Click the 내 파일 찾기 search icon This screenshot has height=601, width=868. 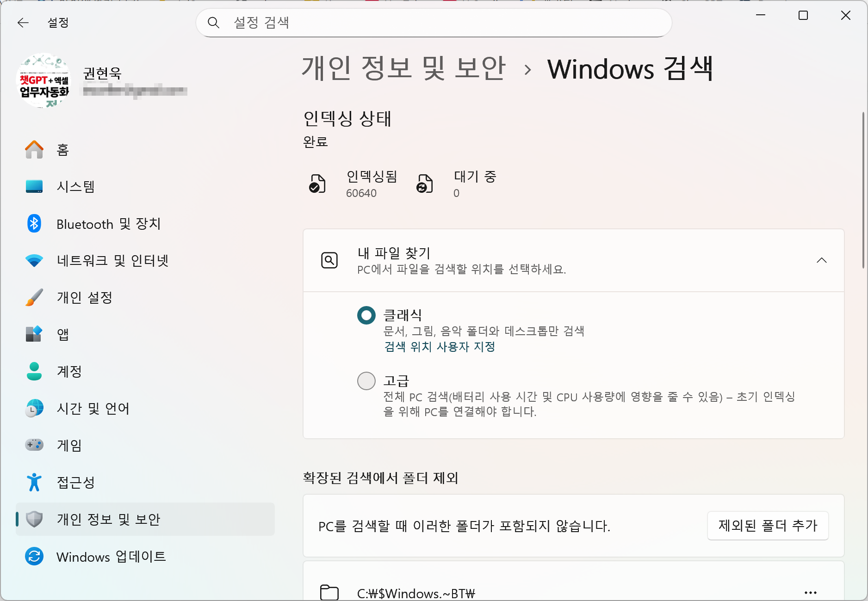[x=329, y=260]
